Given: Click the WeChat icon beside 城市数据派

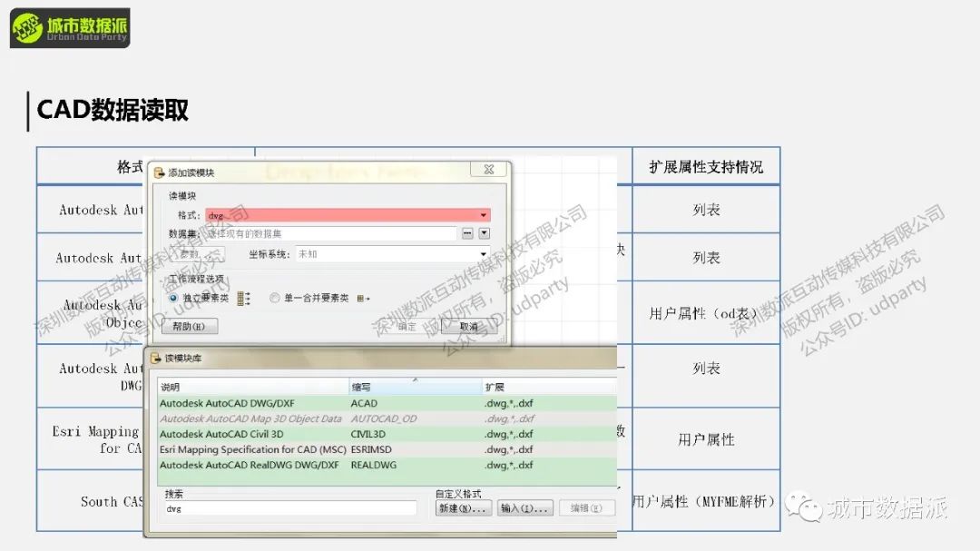Looking at the screenshot, I should pos(804,507).
